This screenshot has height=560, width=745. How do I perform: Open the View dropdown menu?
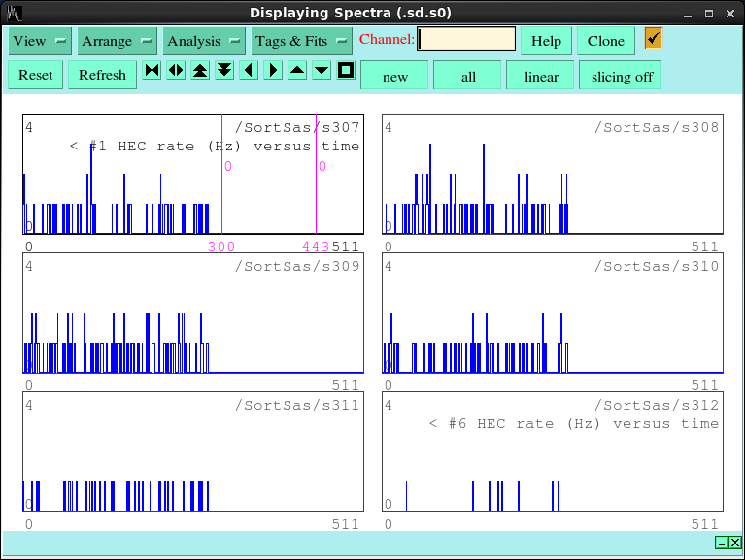click(x=40, y=41)
